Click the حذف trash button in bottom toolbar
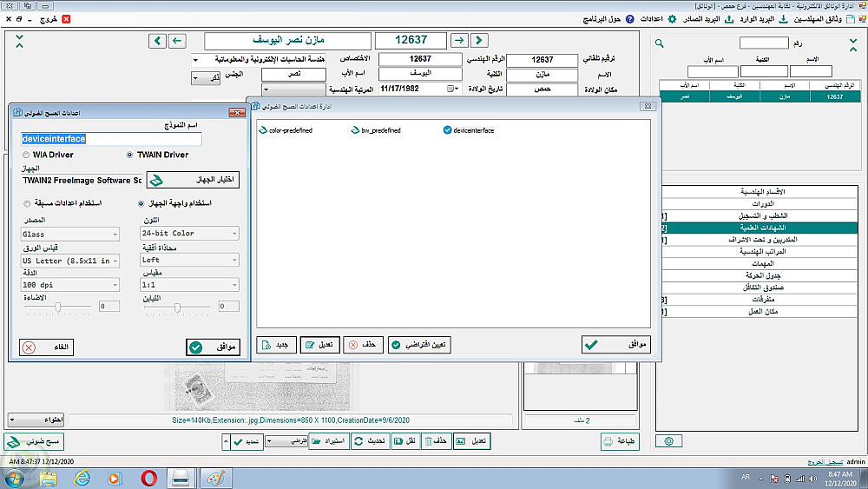The height and width of the screenshot is (489, 868). click(437, 441)
